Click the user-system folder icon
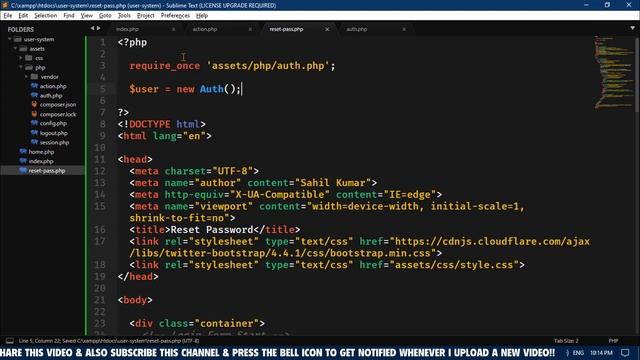640x360 pixels. (x=17, y=39)
